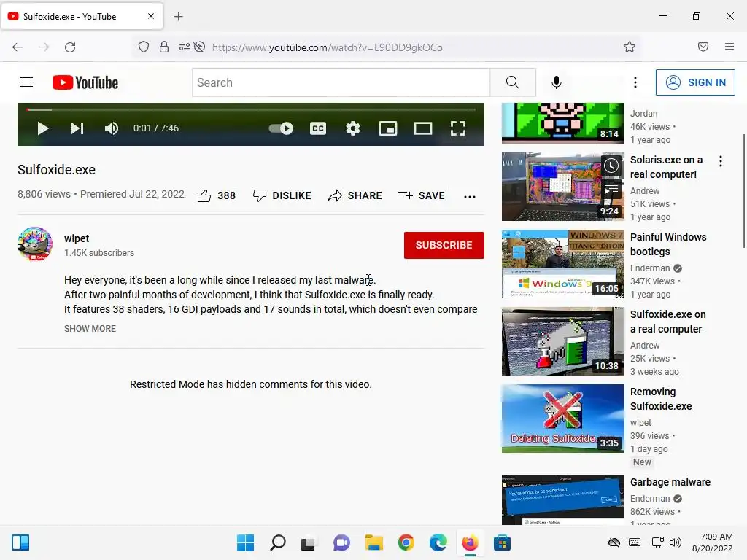Save page to Pocket icon
Viewport: 747px width, 560px height.
[x=703, y=47]
